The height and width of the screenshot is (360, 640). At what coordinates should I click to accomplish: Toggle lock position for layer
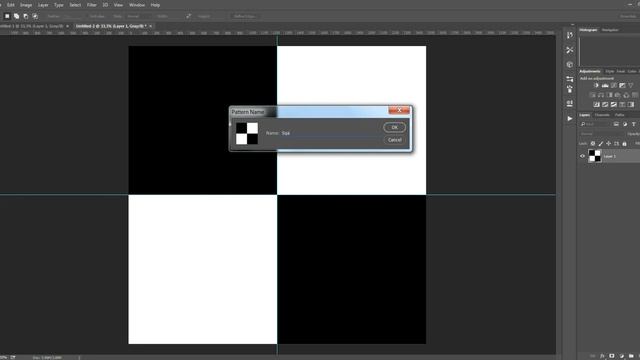609,144
